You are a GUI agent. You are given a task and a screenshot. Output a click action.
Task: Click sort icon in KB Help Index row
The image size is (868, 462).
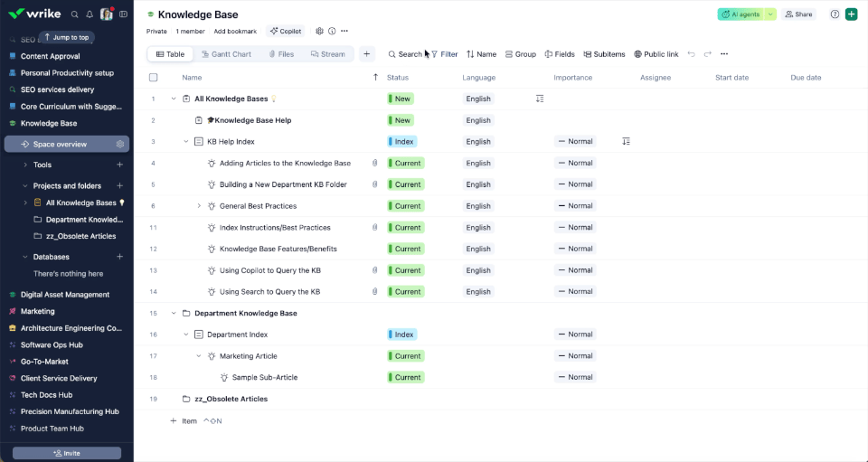tap(626, 142)
